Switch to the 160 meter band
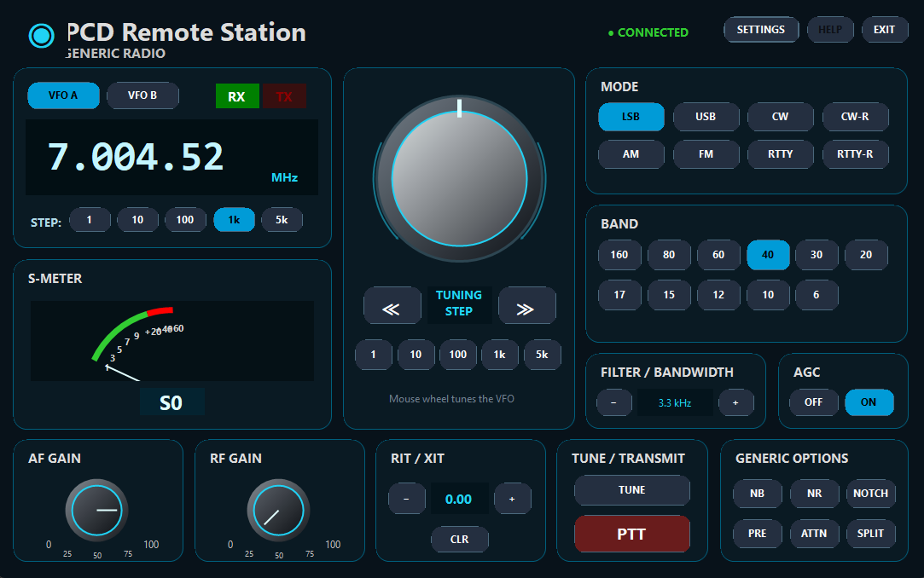This screenshot has width=924, height=578. click(619, 255)
